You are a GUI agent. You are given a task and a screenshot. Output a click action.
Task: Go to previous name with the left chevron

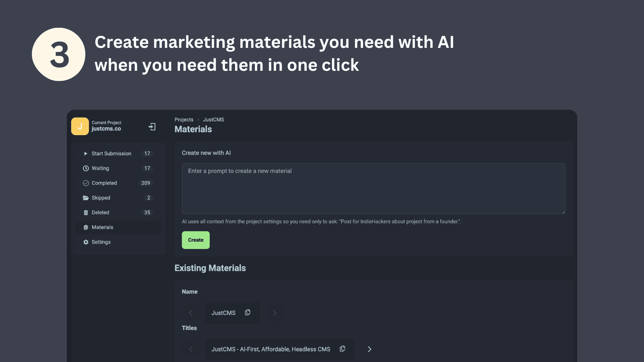coord(191,313)
